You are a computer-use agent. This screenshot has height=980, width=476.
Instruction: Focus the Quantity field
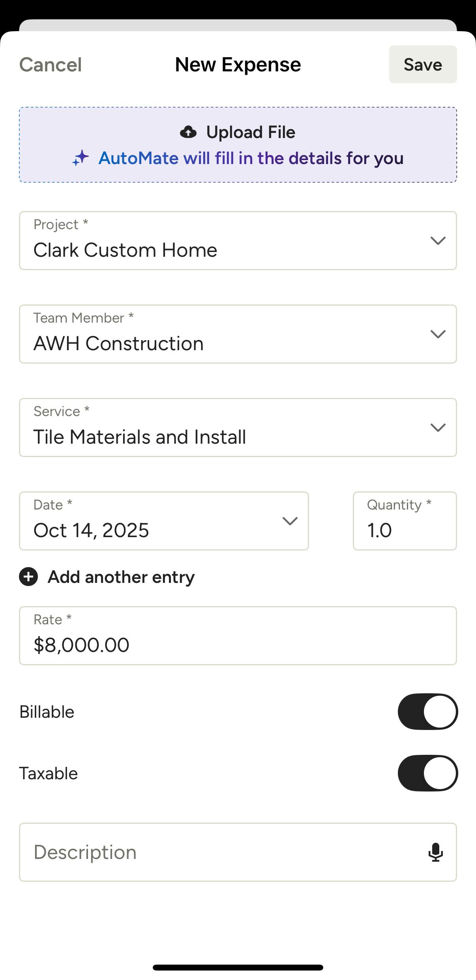click(x=405, y=521)
